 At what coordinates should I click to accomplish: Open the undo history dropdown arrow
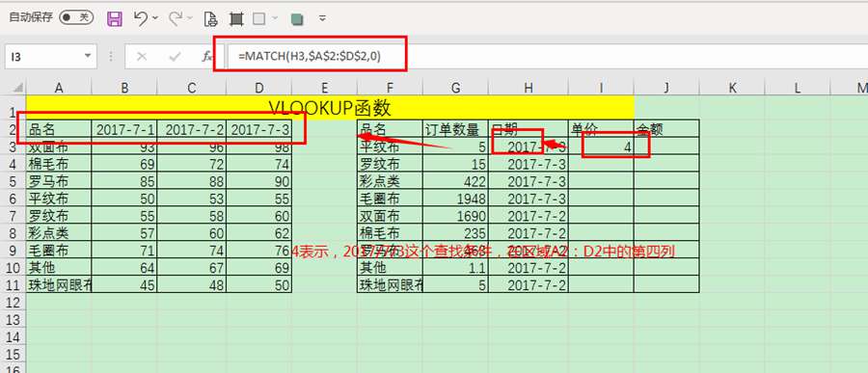(x=155, y=18)
